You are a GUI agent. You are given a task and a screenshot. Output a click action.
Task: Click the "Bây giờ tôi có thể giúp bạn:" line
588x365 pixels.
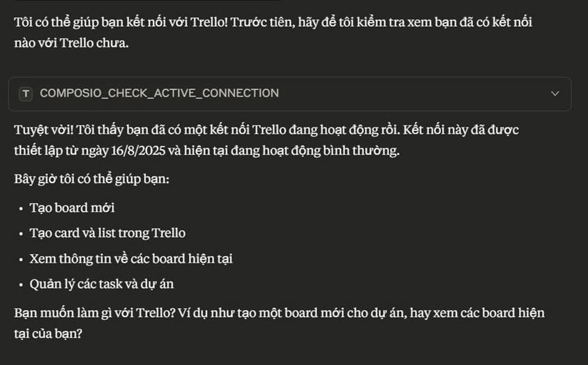[91, 179]
